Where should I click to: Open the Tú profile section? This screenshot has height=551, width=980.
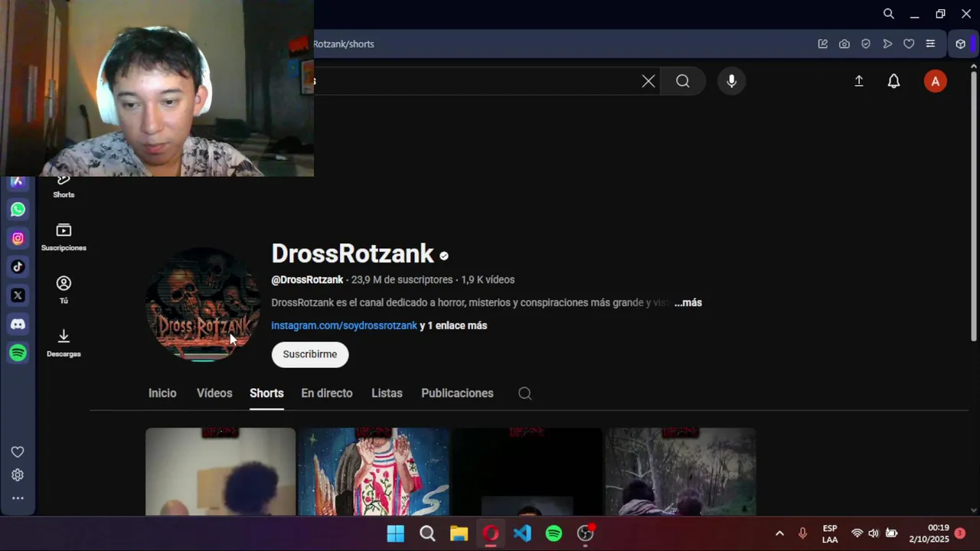[x=64, y=290]
